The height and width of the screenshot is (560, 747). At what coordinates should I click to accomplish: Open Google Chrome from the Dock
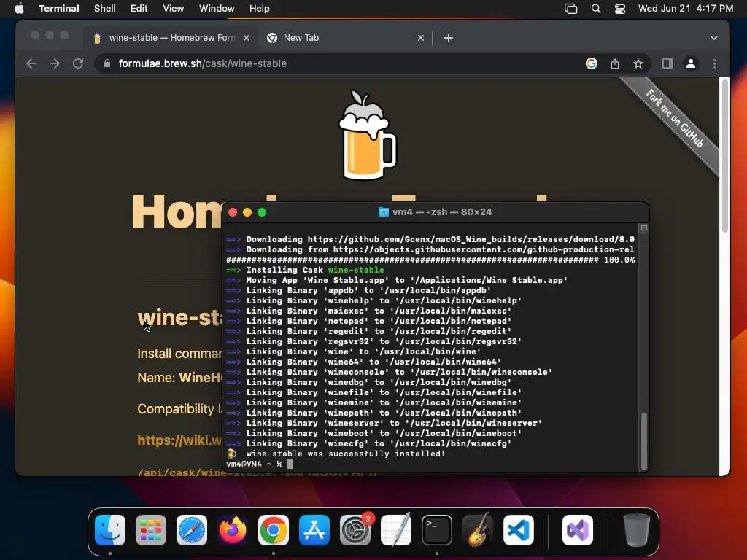pos(274,530)
